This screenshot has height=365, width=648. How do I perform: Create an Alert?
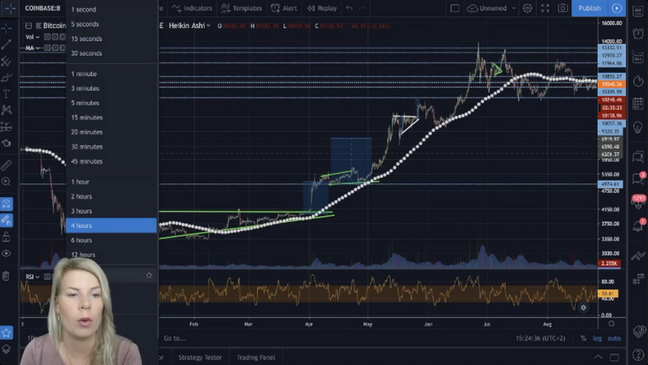(x=284, y=8)
